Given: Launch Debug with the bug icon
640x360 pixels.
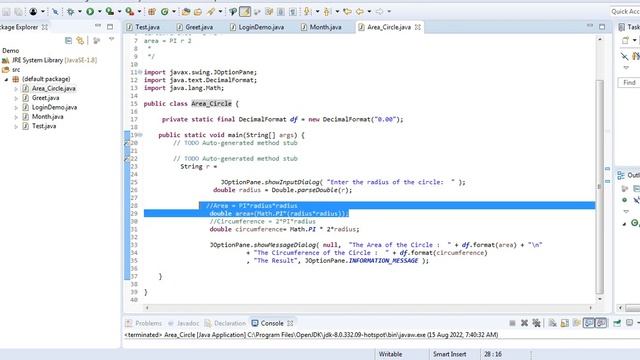Looking at the screenshot, I should [x=71, y=12].
